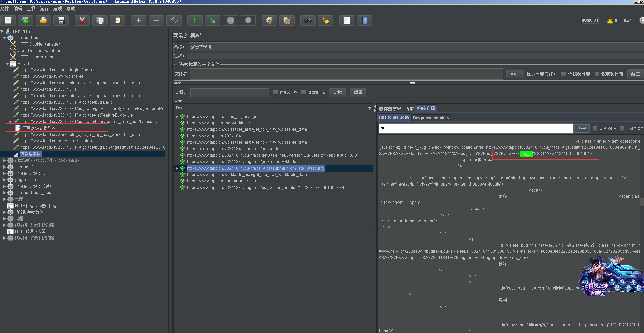Click the Shutdown test icon

[248, 20]
